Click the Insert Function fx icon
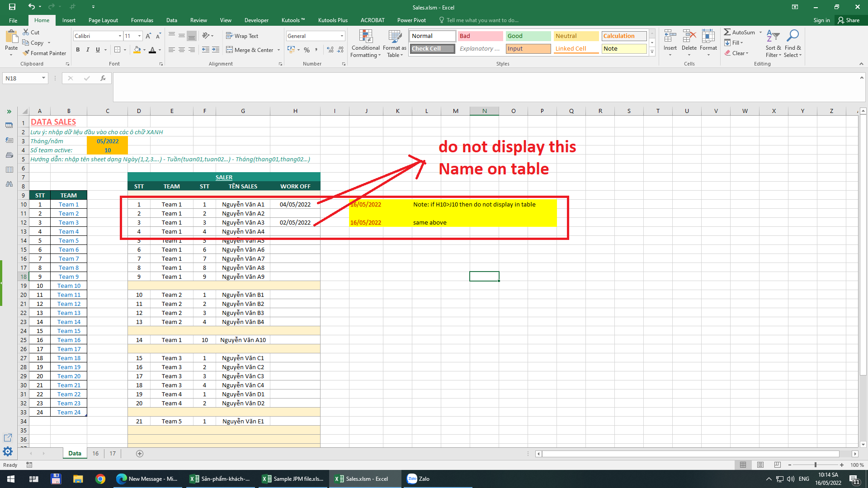Image resolution: width=868 pixels, height=488 pixels. pyautogui.click(x=103, y=78)
